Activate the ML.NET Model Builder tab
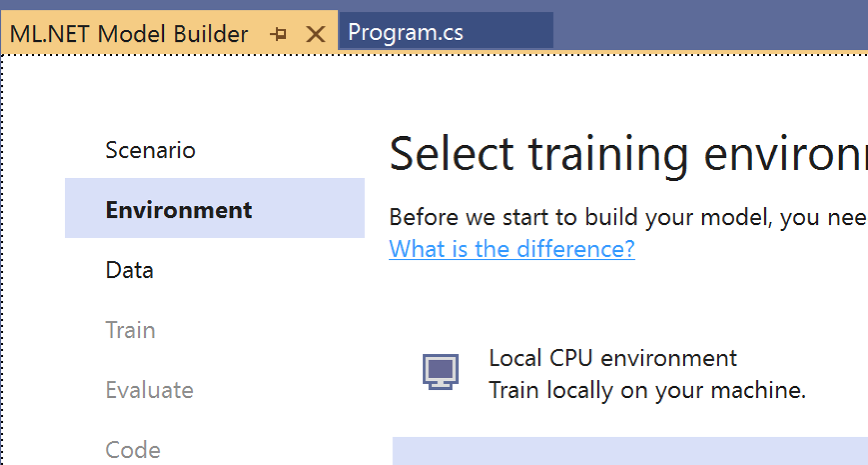 click(x=131, y=34)
